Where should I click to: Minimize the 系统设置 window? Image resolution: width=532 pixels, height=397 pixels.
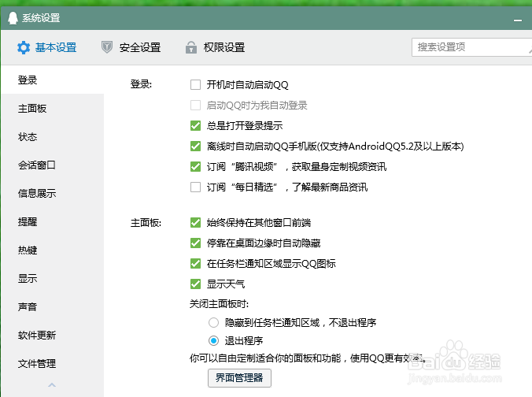pyautogui.click(x=517, y=20)
